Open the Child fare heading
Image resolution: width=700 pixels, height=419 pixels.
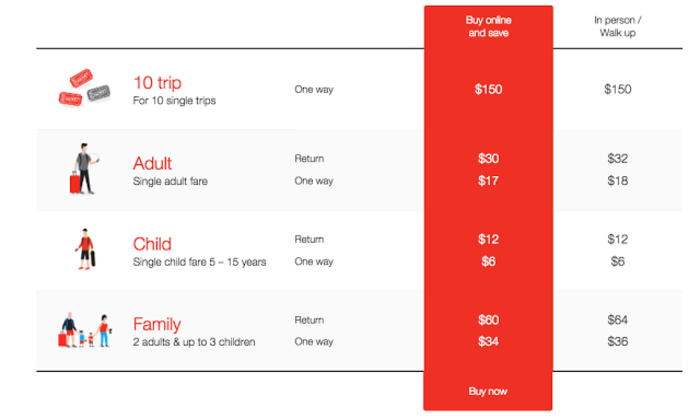(152, 244)
